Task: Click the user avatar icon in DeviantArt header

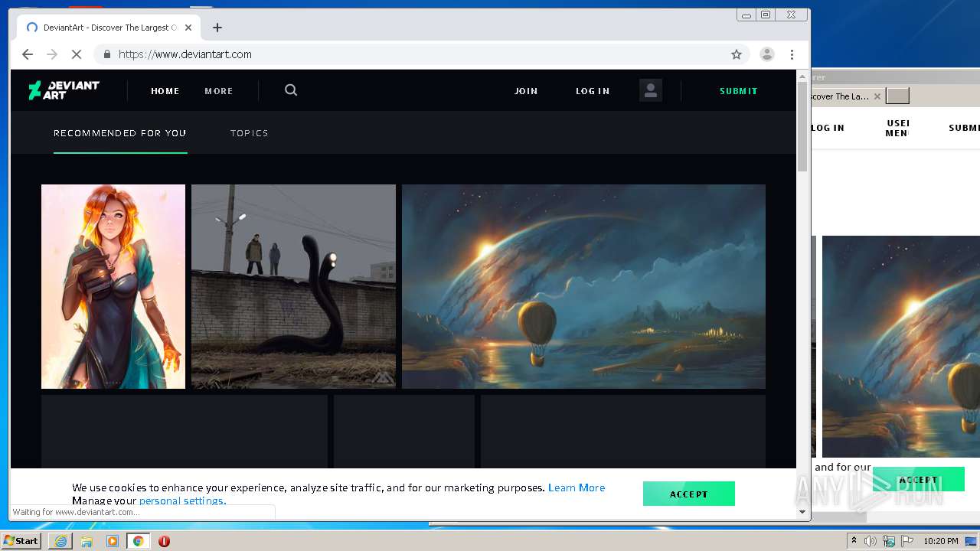Action: 651,90
